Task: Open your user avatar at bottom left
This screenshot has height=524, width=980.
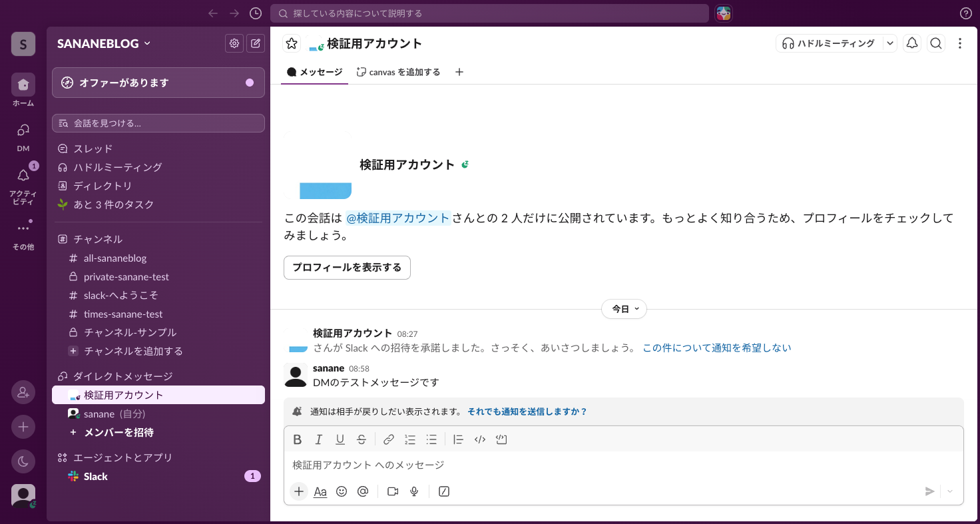Action: pos(23,496)
